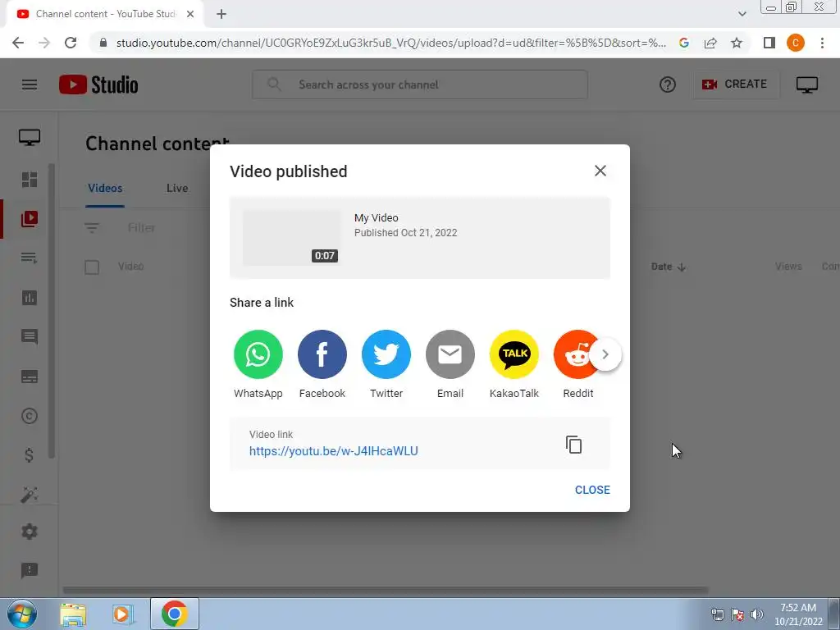Viewport: 840px width, 630px height.
Task: Open Dashboard in the sidebar
Action: (x=30, y=180)
